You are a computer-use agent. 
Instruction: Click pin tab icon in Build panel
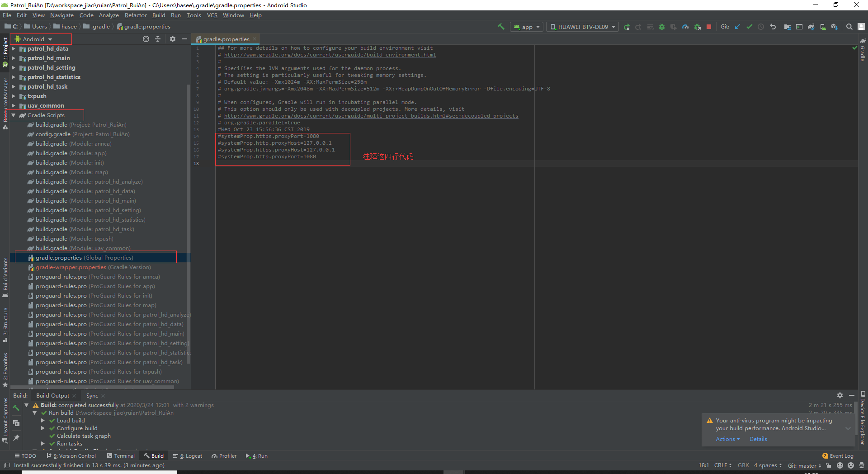click(x=16, y=438)
